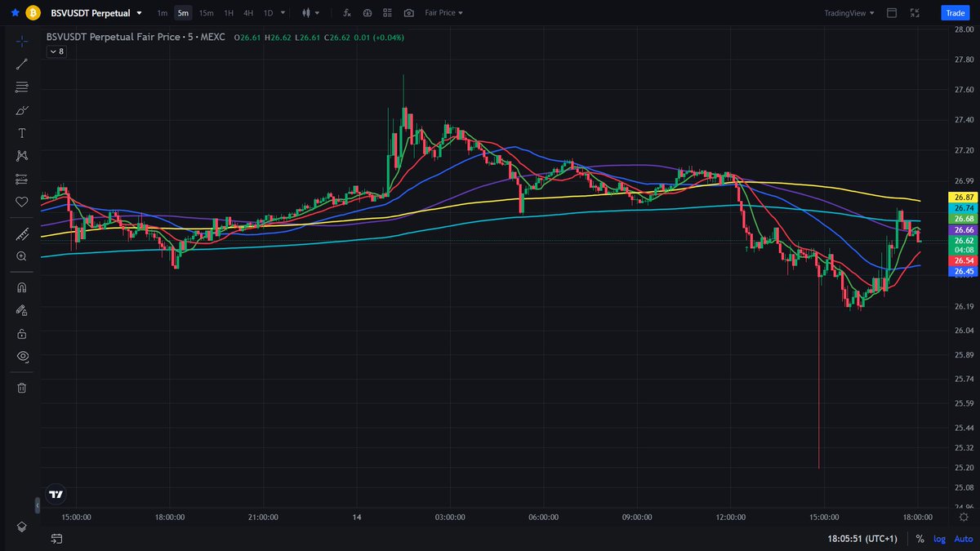Expand the 8 indicators legend toggle
The image size is (980, 551).
click(x=57, y=51)
